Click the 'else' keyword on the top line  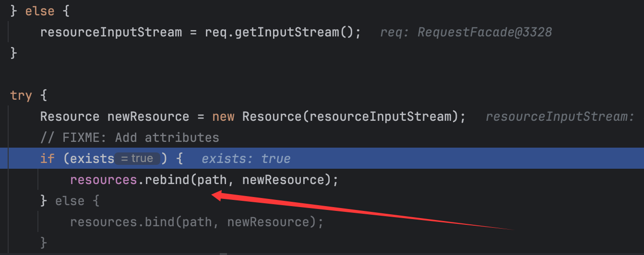pyautogui.click(x=40, y=11)
